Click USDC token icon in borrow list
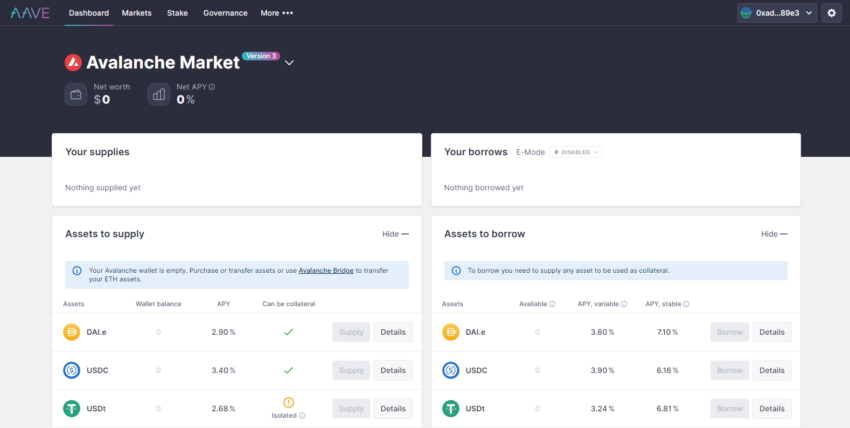The image size is (850, 428). [x=450, y=371]
